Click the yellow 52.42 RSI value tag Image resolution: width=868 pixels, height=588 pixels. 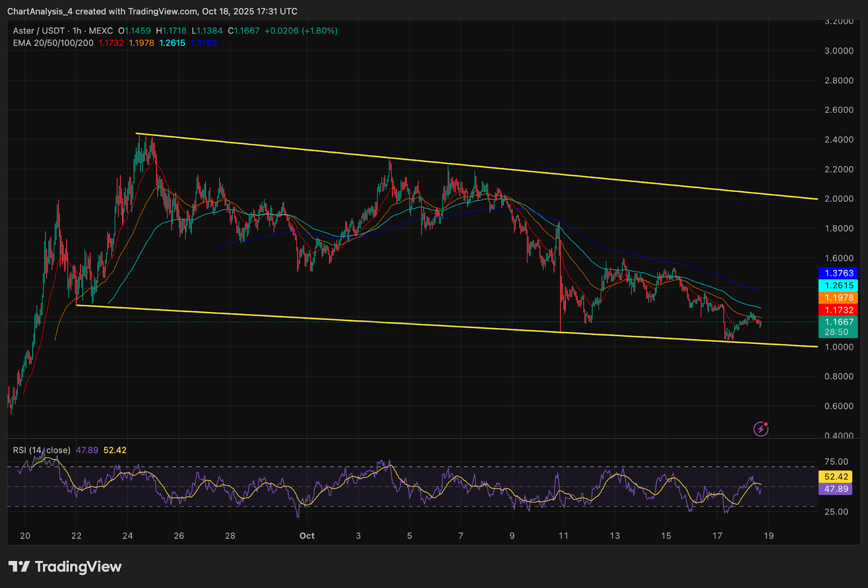pos(835,477)
